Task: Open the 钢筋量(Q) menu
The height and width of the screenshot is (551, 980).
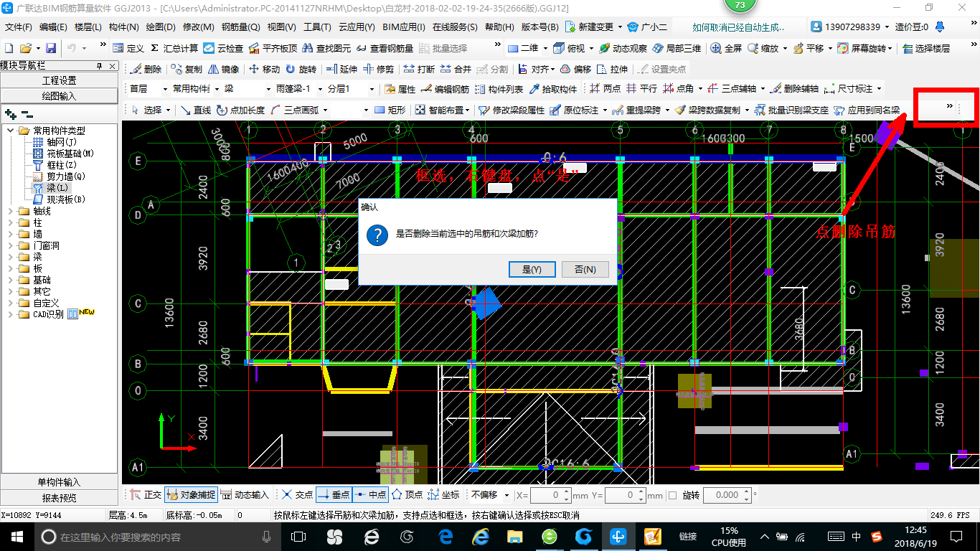Action: coord(240,27)
